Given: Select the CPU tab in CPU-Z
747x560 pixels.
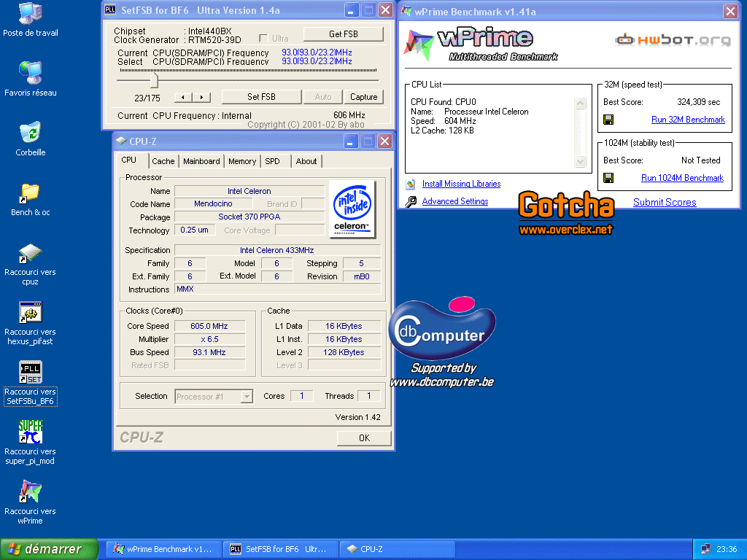Looking at the screenshot, I should pos(129,160).
